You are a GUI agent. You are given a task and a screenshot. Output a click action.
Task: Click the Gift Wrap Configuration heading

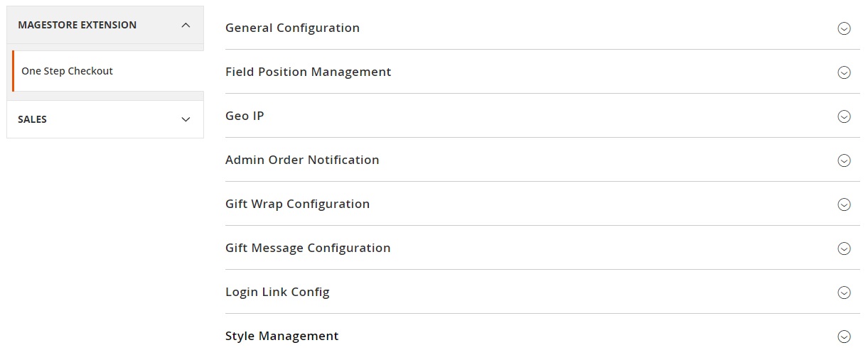[297, 204]
